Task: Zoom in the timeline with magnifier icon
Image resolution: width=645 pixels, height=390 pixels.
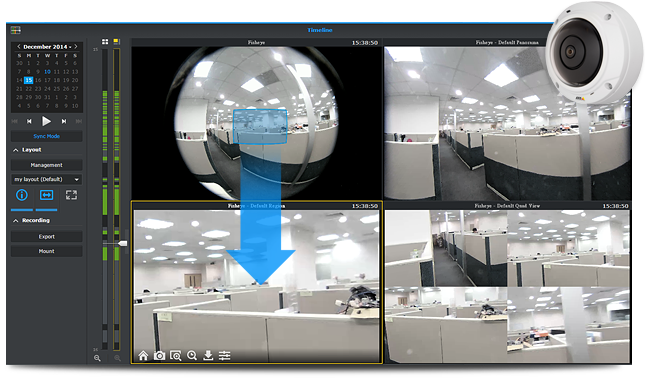Action: pyautogui.click(x=97, y=358)
